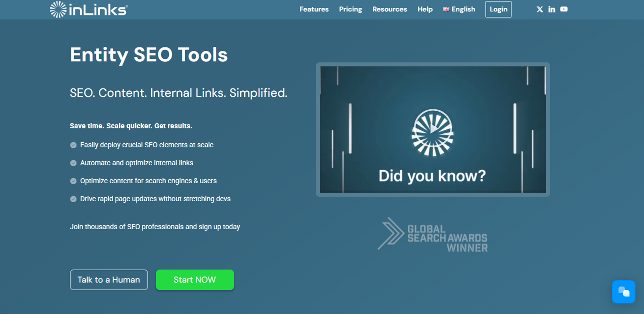The image size is (644, 314).
Task: Click the video thumbnail frame
Action: [x=433, y=129]
